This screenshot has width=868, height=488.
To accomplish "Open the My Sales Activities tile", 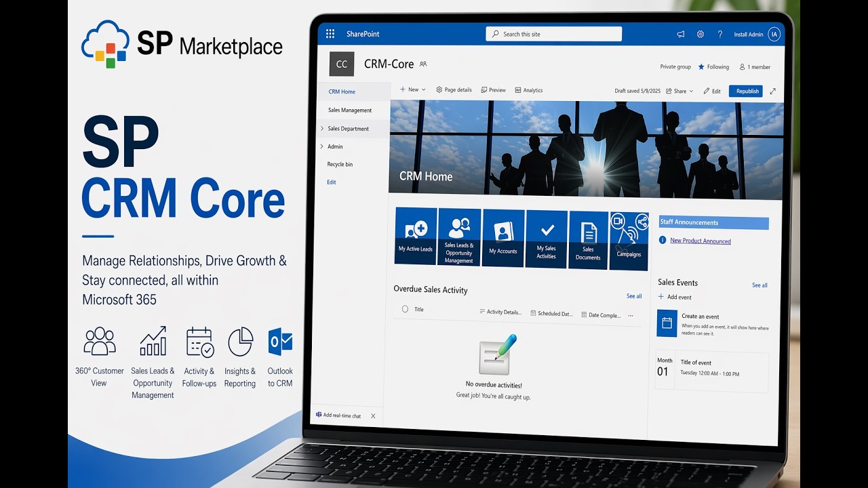I will (547, 239).
